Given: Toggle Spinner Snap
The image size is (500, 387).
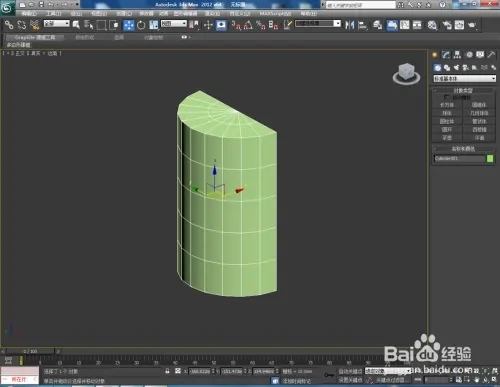Looking at the screenshot, I should click(273, 25).
